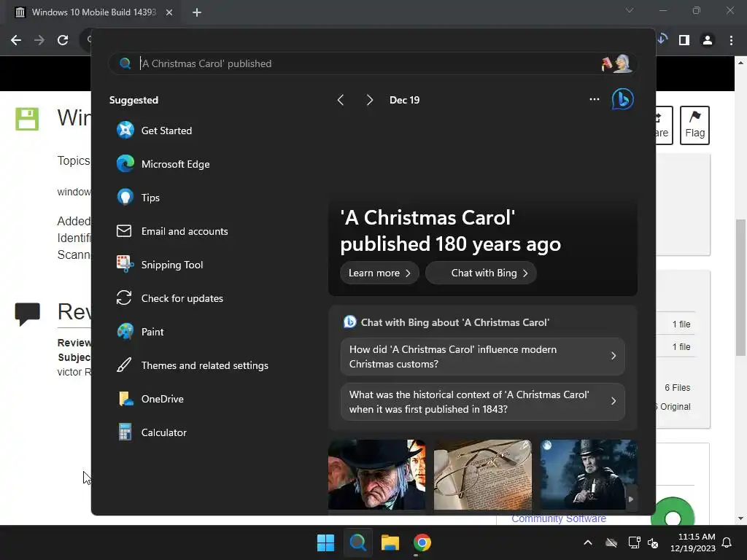Click the Bing chat logo icon
The height and width of the screenshot is (560, 747).
click(x=623, y=99)
